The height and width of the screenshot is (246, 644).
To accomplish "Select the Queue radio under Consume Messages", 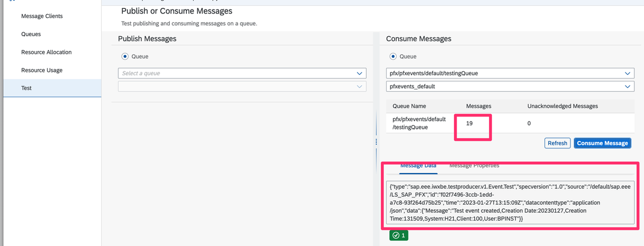I will coord(393,57).
